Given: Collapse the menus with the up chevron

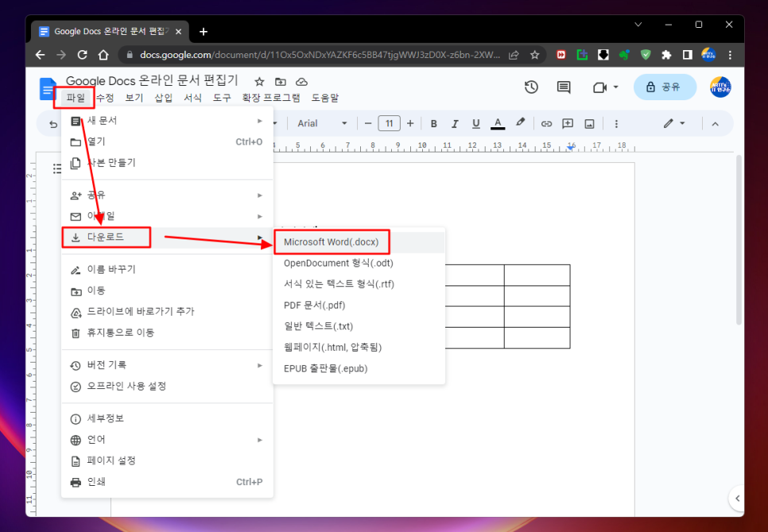Looking at the screenshot, I should (x=715, y=124).
